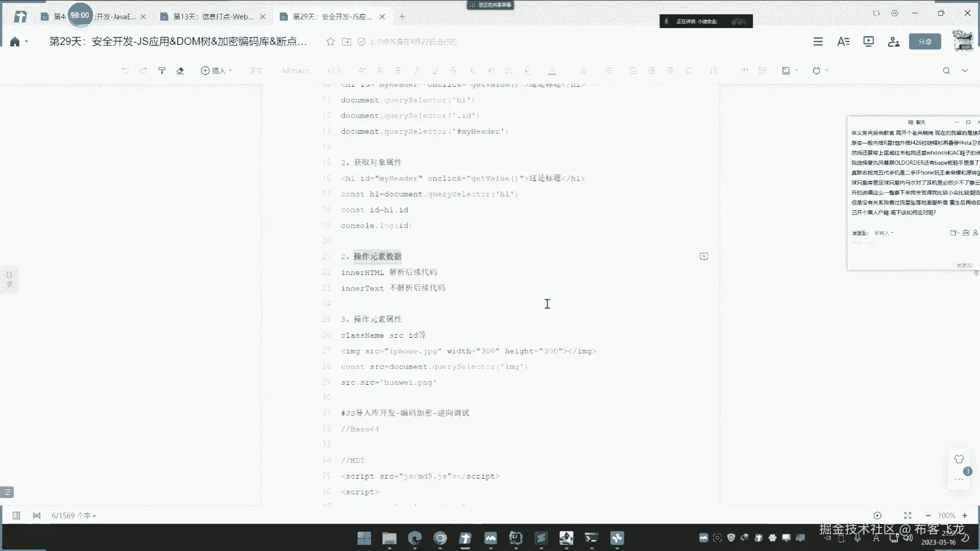Image resolution: width=980 pixels, height=551 pixels.
Task: Open the document outline menu icon
Action: click(818, 41)
